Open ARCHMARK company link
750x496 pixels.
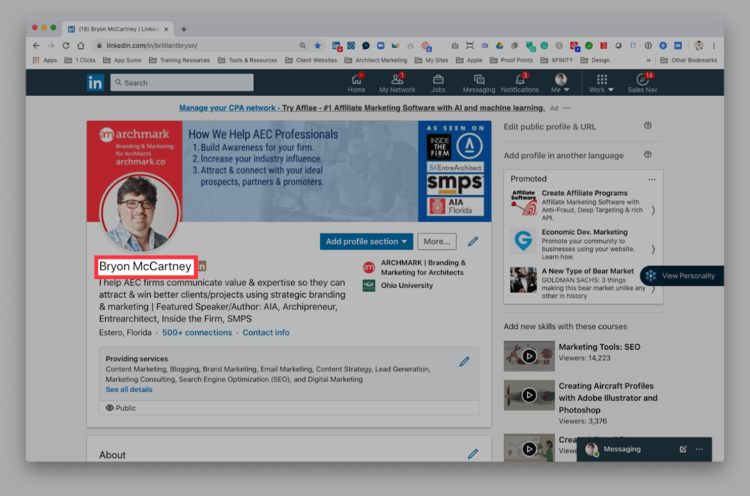pos(415,267)
